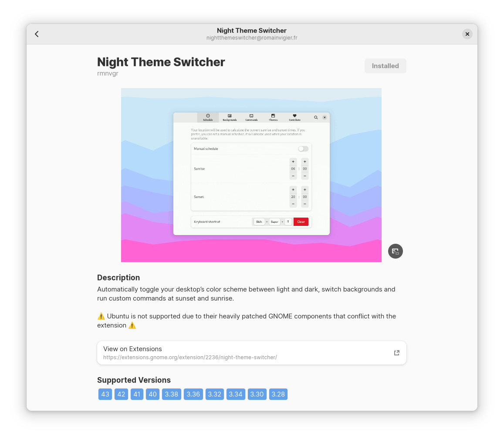Click the Contribute heart icon in the preview

(x=294, y=116)
